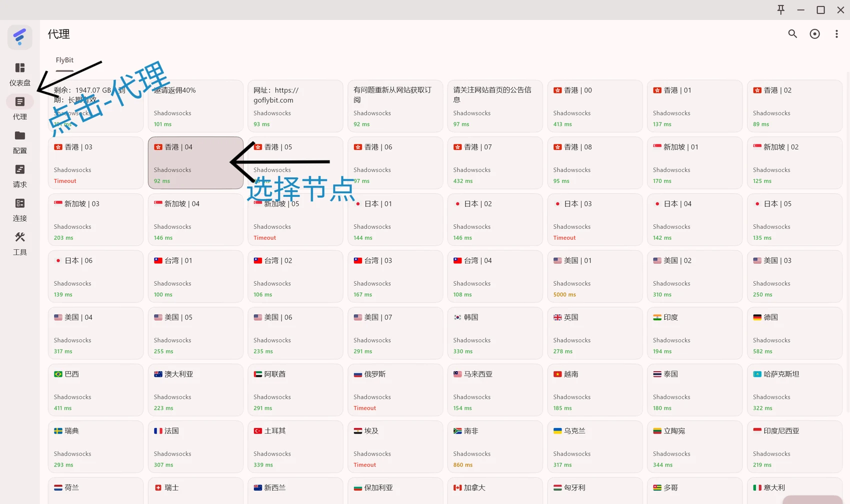850x504 pixels.
Task: Open the Dashboard (仪表盘) sidebar icon
Action: [x=20, y=68]
